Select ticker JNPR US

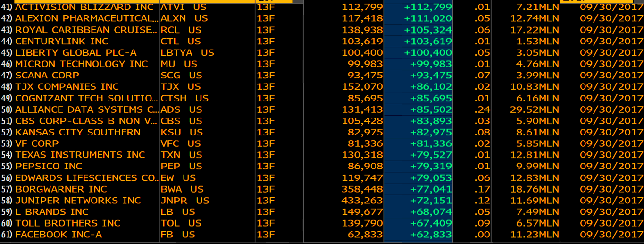pyautogui.click(x=185, y=200)
